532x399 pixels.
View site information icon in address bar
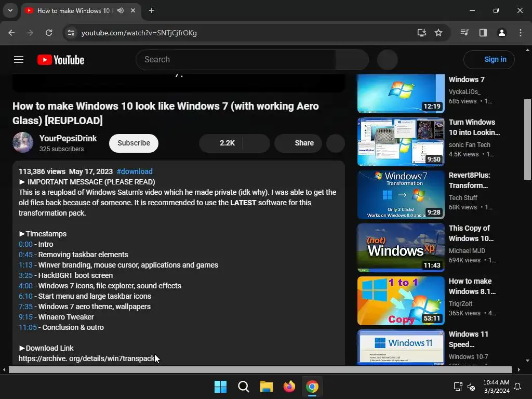(71, 33)
